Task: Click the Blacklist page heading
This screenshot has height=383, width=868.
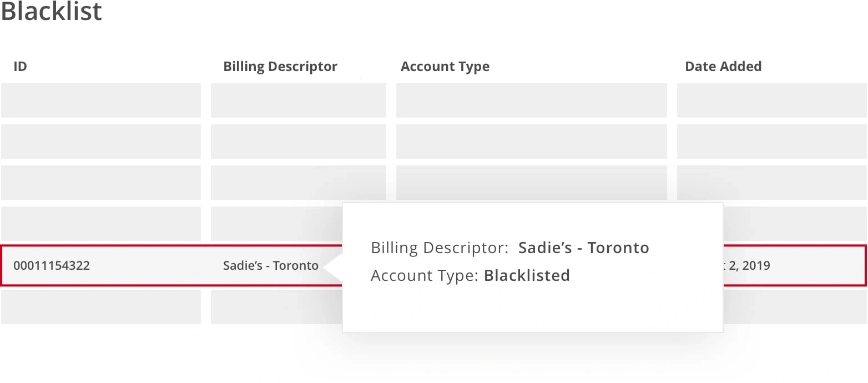Action: [x=51, y=11]
